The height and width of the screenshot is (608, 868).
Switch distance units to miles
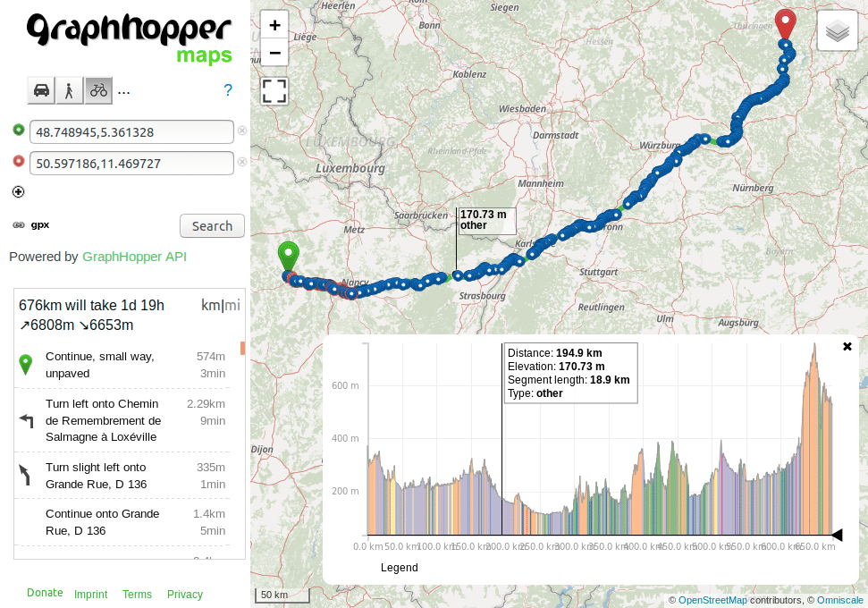click(x=233, y=305)
